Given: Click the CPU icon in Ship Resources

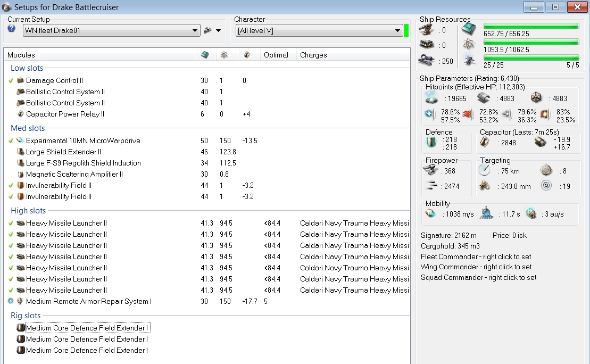Looking at the screenshot, I should [469, 29].
